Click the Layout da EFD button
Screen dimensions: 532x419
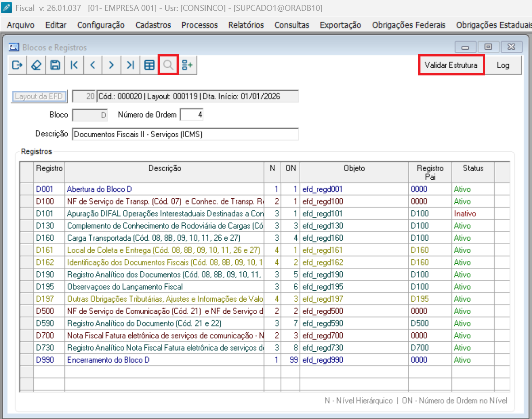pos(39,96)
